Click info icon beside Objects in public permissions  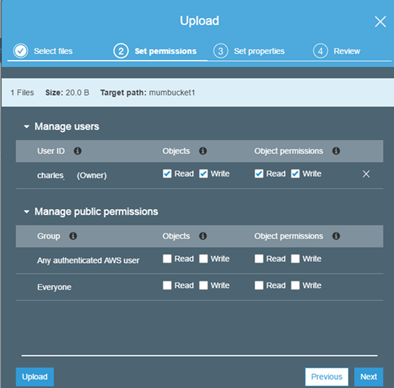(x=203, y=236)
